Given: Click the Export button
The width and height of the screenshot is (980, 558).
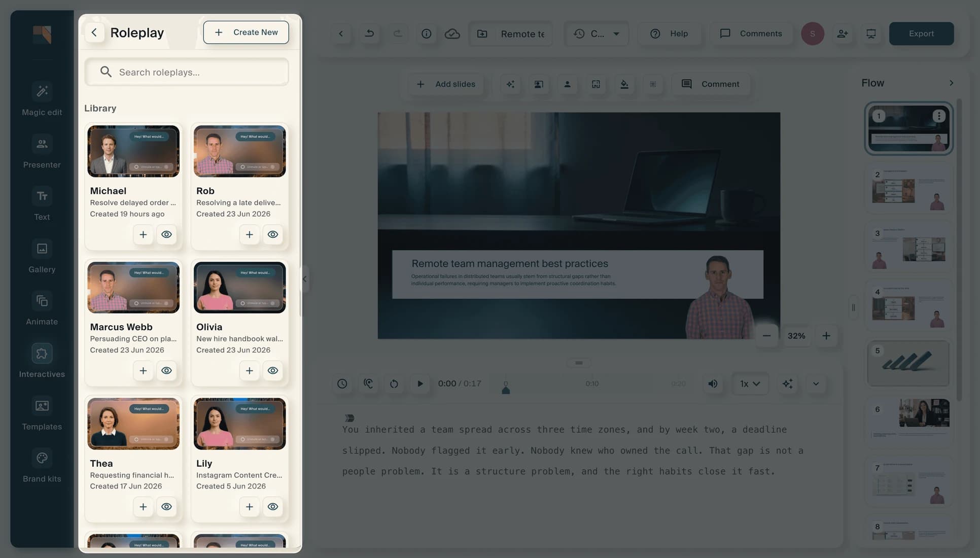Looking at the screenshot, I should click(x=921, y=33).
